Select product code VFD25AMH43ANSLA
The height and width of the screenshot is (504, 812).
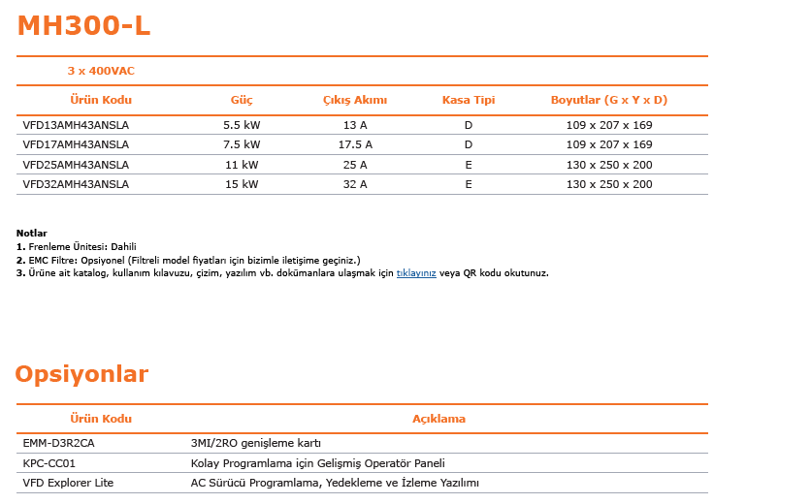coord(76,165)
